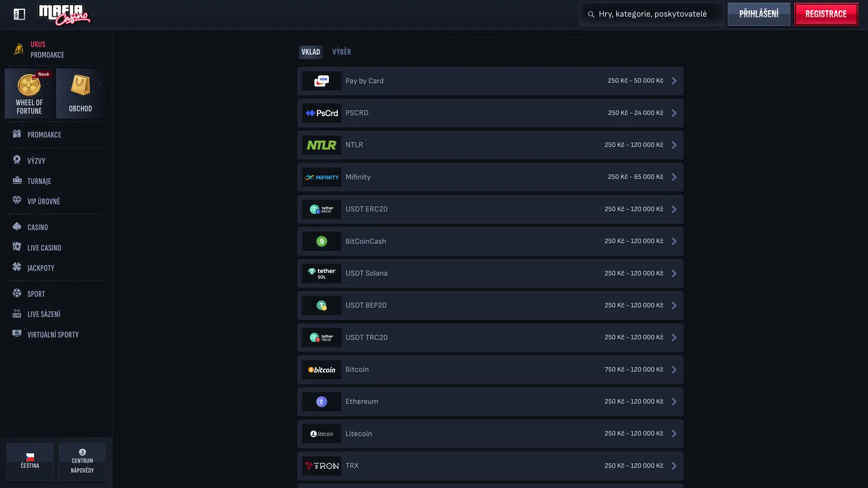Viewport: 868px width, 488px height.
Task: Select the Vklad tab
Action: (311, 52)
